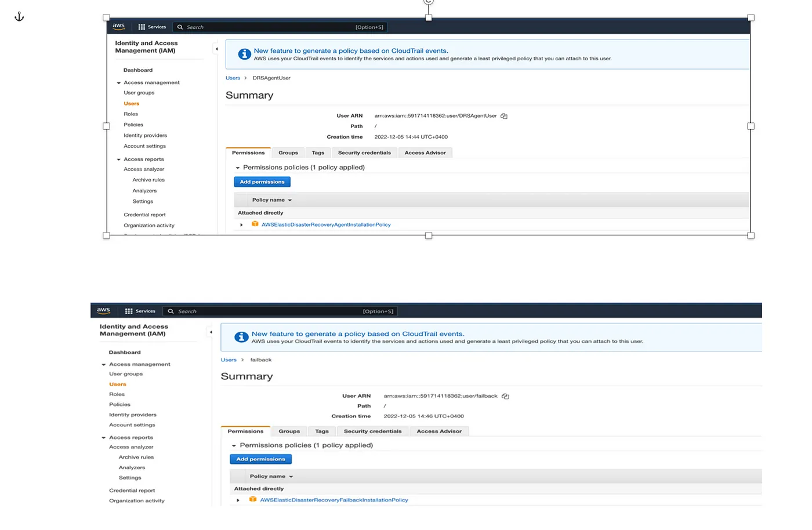Switch to Tags tab for DRSAgentUser
The height and width of the screenshot is (530, 812).
(x=318, y=153)
